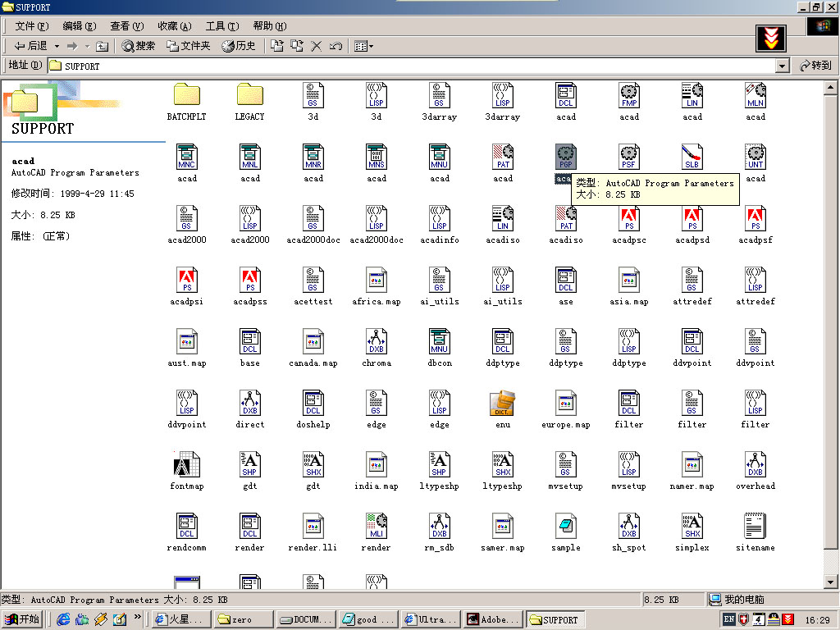This screenshot has height=630, width=840.
Task: Click the 搜索 (Search) toolbar button
Action: [x=138, y=46]
